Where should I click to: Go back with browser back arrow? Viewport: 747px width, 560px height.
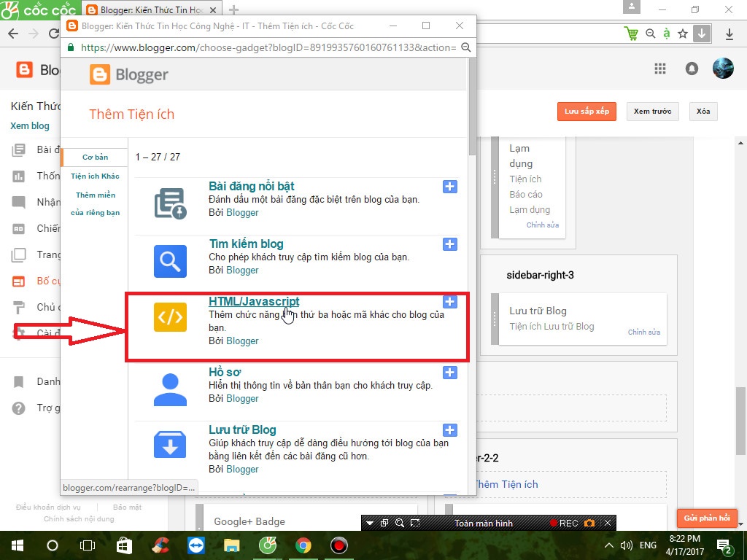point(13,34)
